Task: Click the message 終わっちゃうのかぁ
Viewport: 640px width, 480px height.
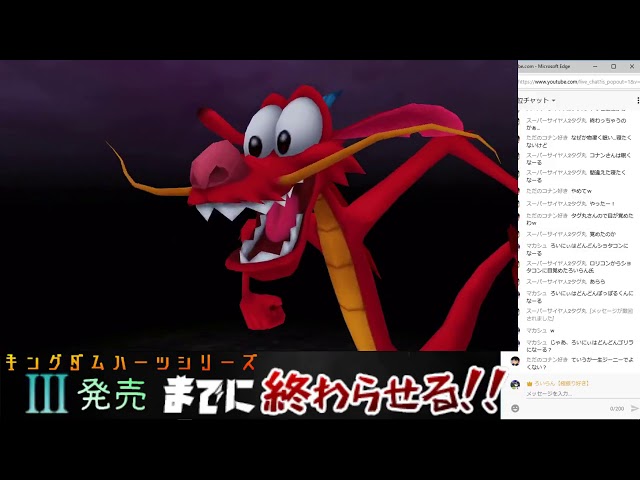Action: [x=576, y=124]
